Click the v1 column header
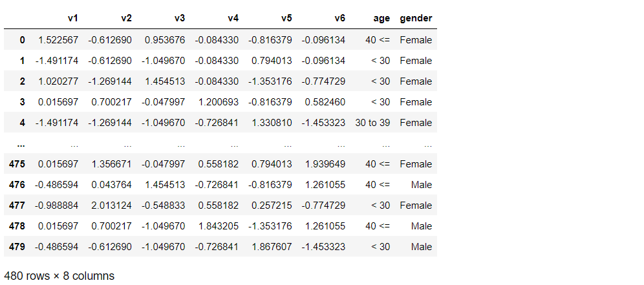 (x=73, y=19)
